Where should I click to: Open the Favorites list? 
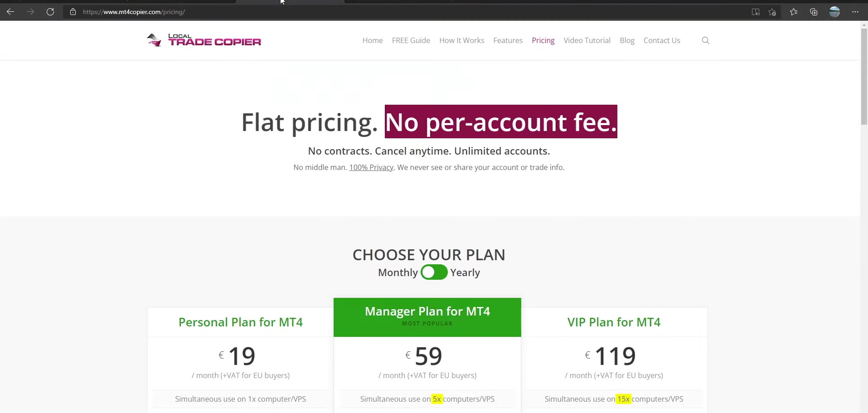click(x=794, y=12)
